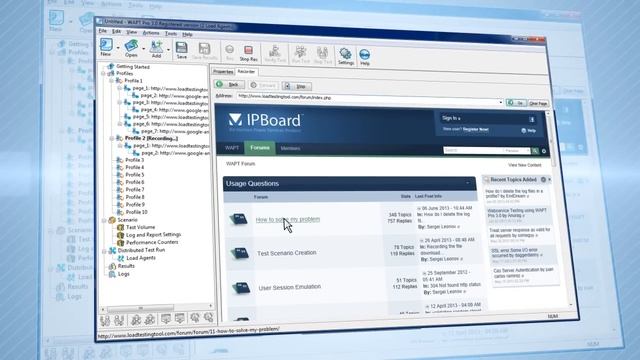Viewport: 640px width, 360px height.
Task: Select Load Agents in the tree
Action: (x=141, y=258)
